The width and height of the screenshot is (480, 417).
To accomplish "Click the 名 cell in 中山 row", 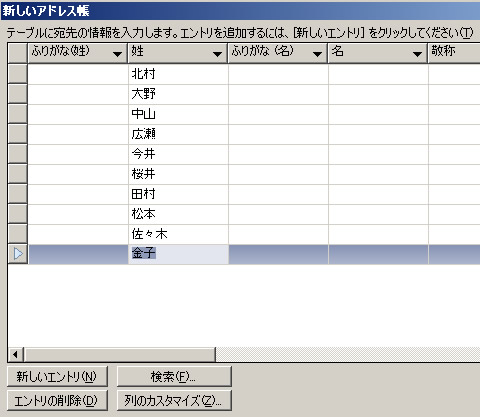I will pos(378,114).
